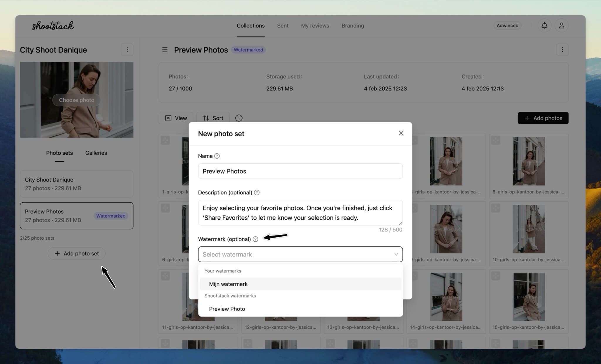Show help for the Name field
Screen dimensions: 601x364
tap(217, 156)
